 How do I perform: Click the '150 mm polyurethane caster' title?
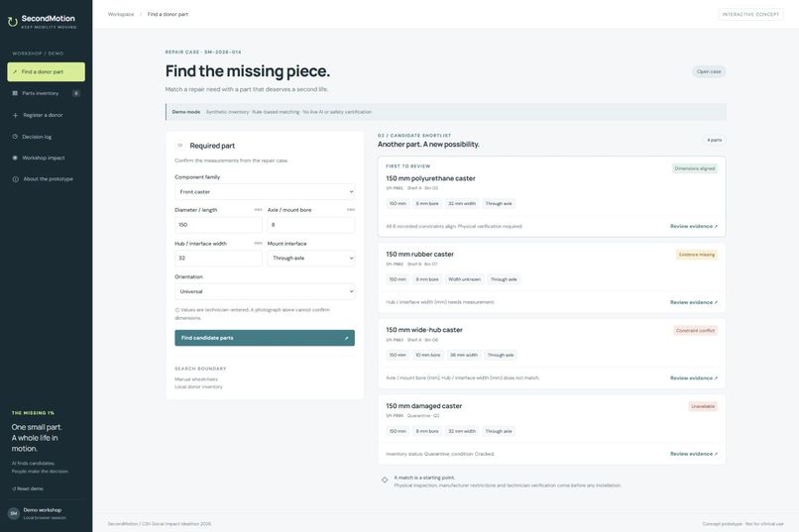coord(430,178)
